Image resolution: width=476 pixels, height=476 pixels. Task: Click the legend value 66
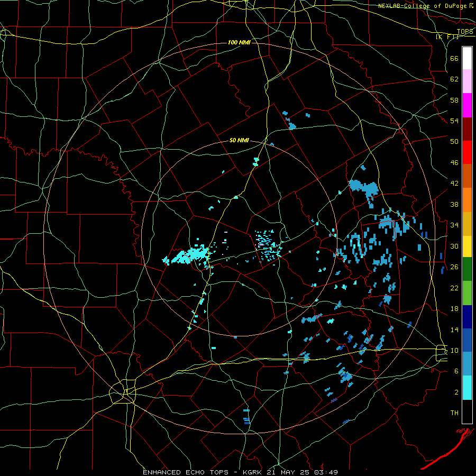[454, 58]
